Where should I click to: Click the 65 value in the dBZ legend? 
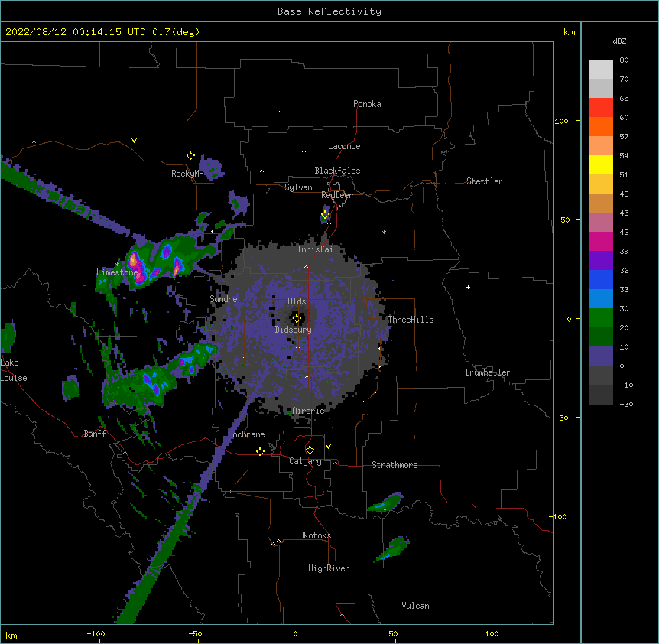624,99
